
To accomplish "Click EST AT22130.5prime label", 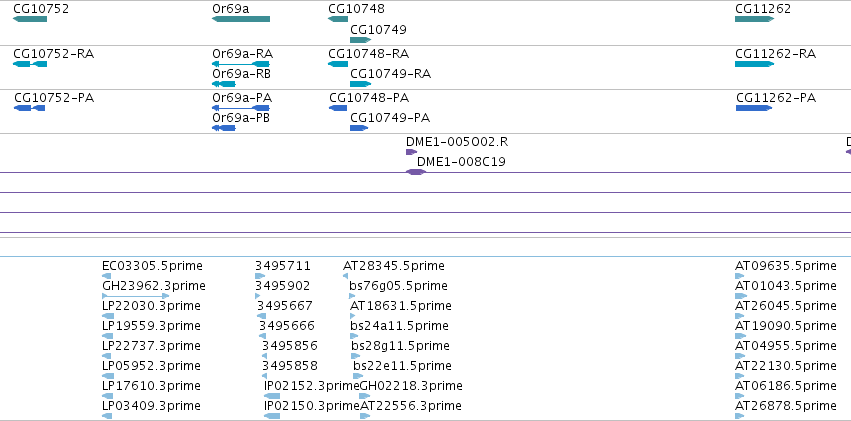I will click(x=786, y=366).
